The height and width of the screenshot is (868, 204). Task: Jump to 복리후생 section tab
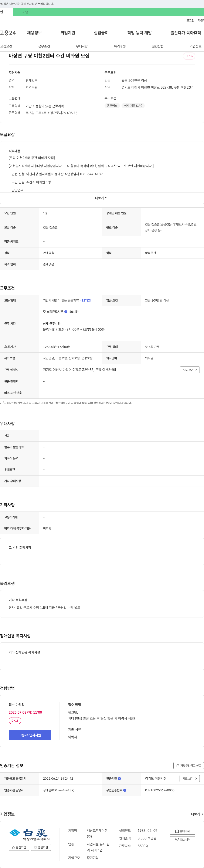tap(120, 46)
